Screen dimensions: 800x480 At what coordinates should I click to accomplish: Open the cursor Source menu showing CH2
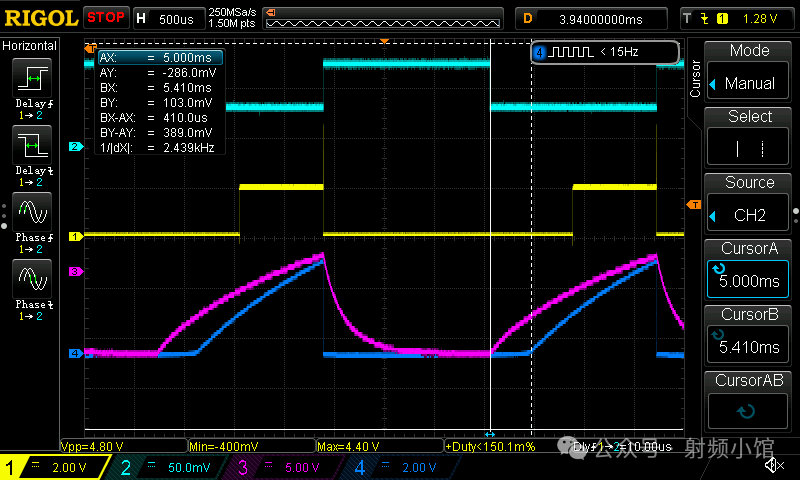click(x=749, y=203)
